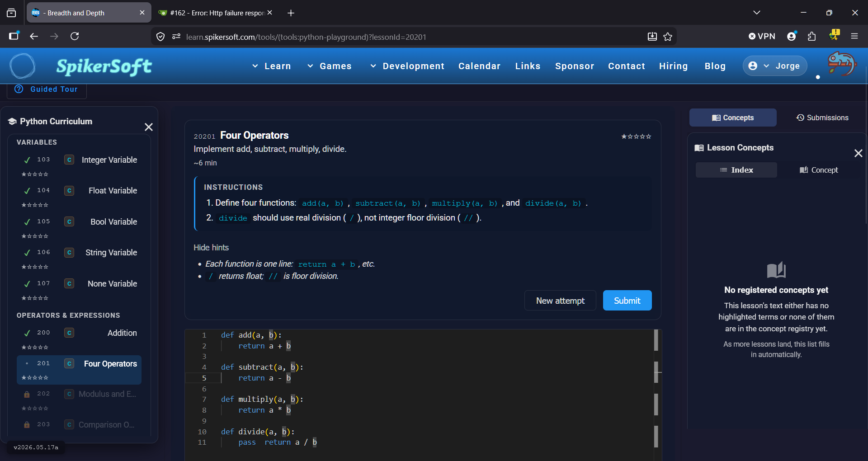Expand the Development dropdown menu

(x=407, y=66)
